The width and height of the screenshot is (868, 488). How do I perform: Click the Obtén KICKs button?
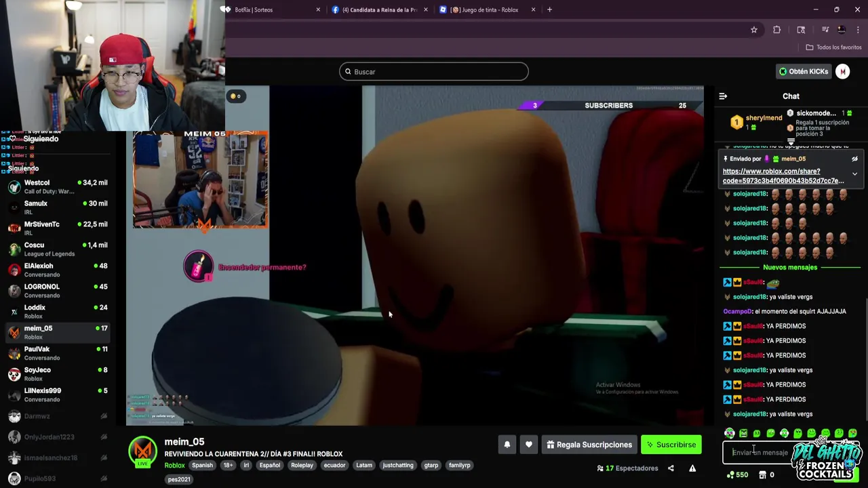(804, 71)
